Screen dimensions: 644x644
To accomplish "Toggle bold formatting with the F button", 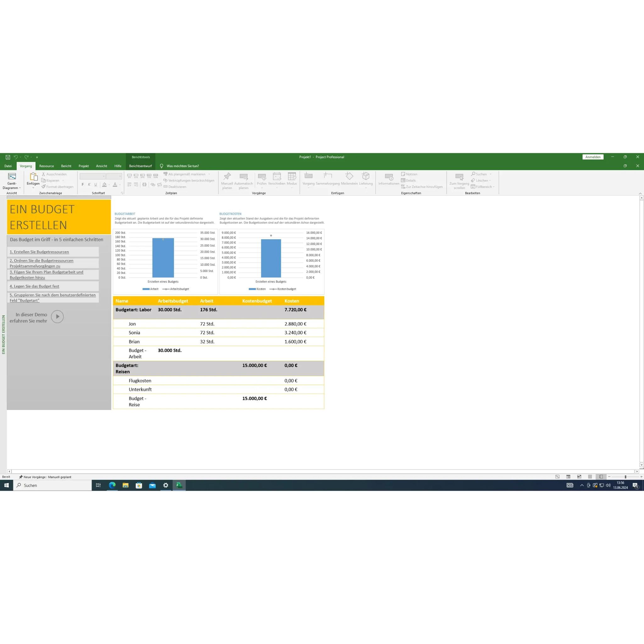I will click(82, 184).
